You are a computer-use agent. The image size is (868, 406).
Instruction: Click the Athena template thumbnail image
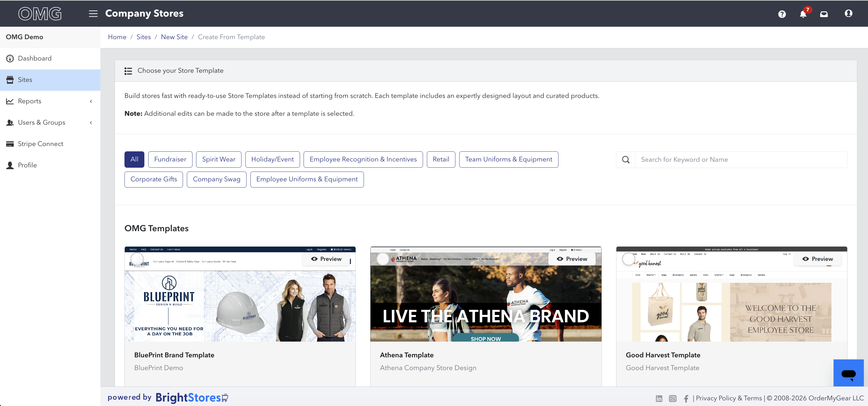(486, 294)
